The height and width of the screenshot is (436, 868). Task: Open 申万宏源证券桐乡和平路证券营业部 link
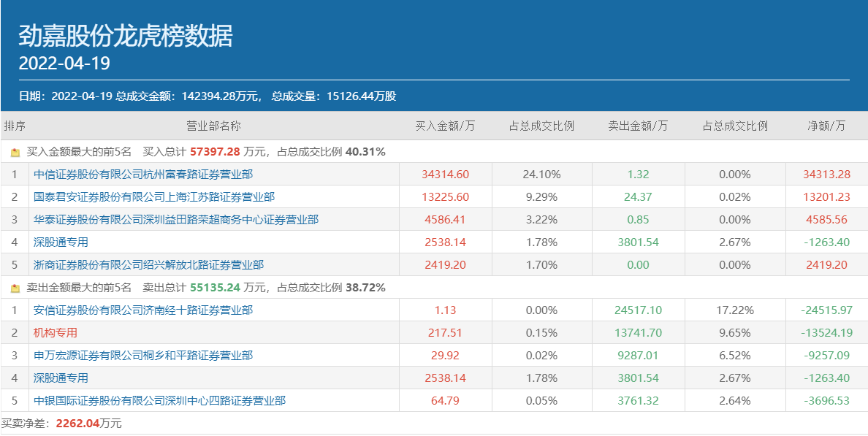point(143,356)
